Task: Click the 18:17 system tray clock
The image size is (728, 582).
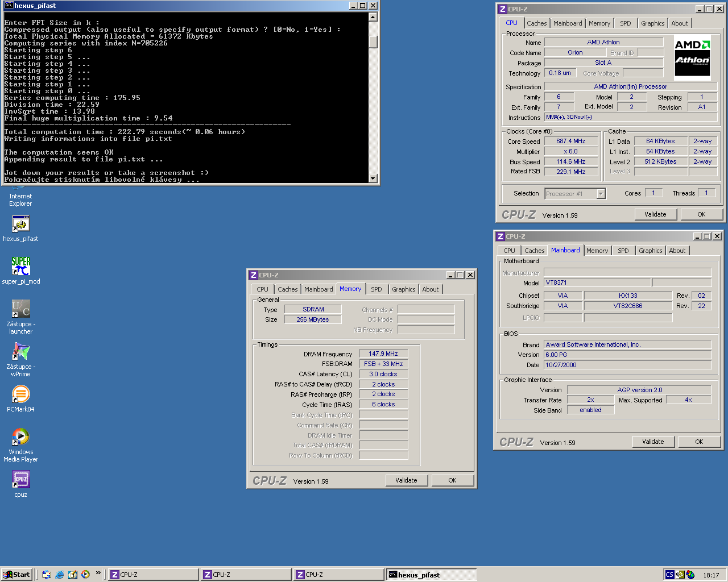Action: tap(711, 575)
